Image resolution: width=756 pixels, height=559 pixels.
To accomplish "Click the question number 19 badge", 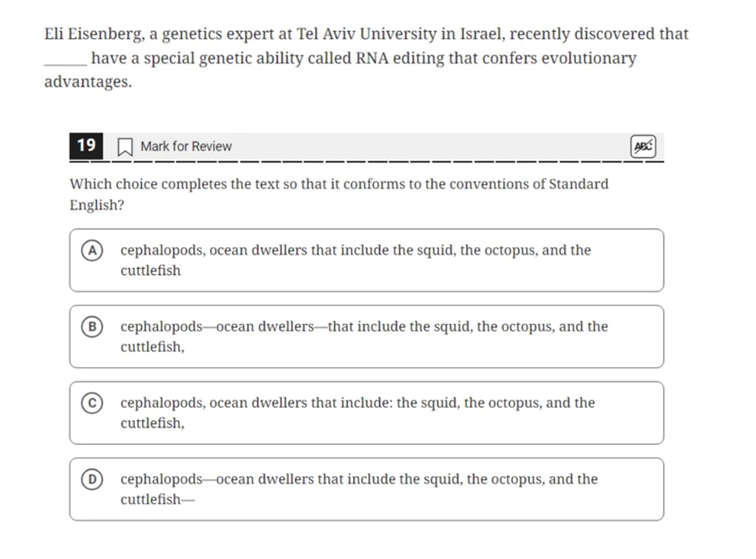I will point(86,145).
